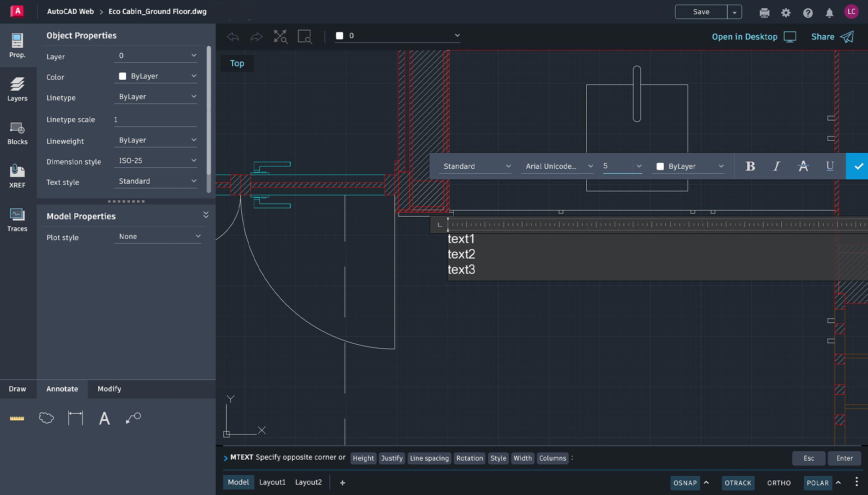
Task: Toggle ORTHO mode
Action: click(x=779, y=483)
